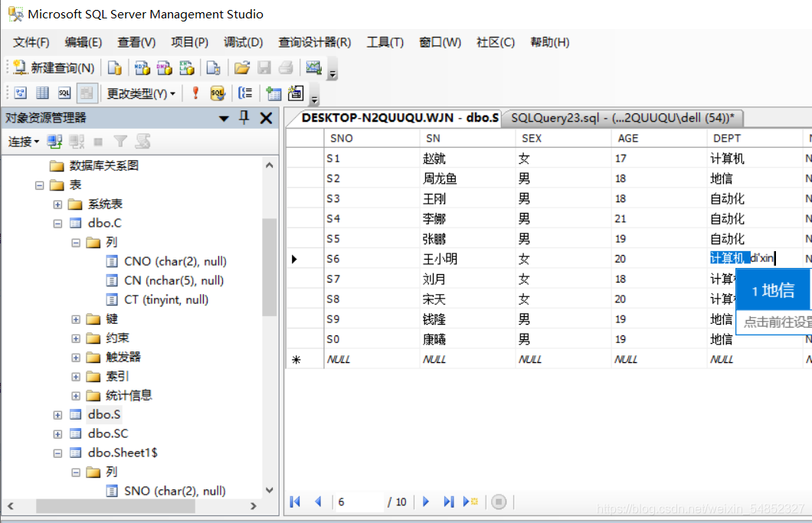Open the 连接 dropdown in Object Explorer

[23, 142]
